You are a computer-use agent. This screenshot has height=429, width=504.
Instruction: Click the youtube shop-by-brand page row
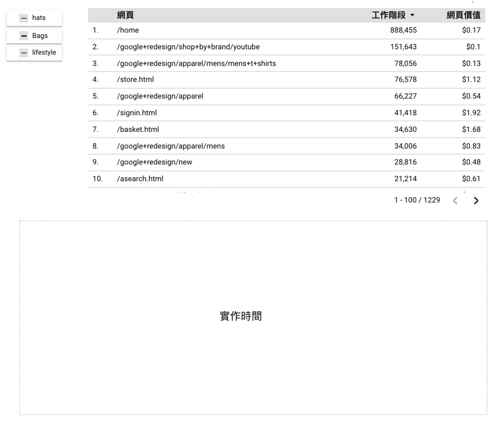pos(188,47)
